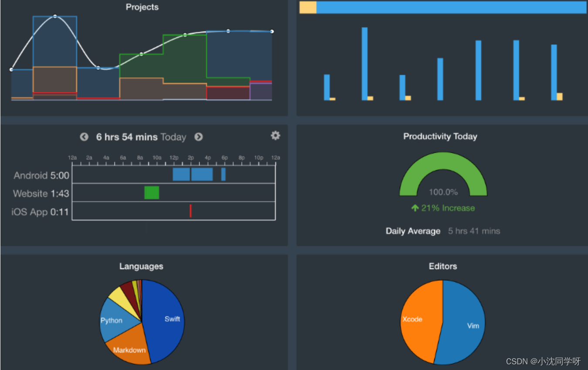Screen dimensions: 588x370
Task: Click the 12p tick on timeline axis
Action: [174, 158]
